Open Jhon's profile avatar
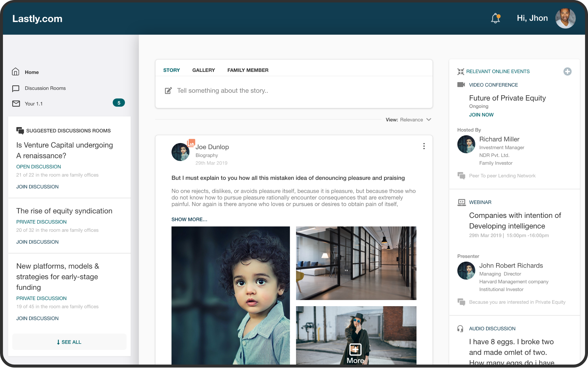Screen dimensions: 588x368 point(565,18)
